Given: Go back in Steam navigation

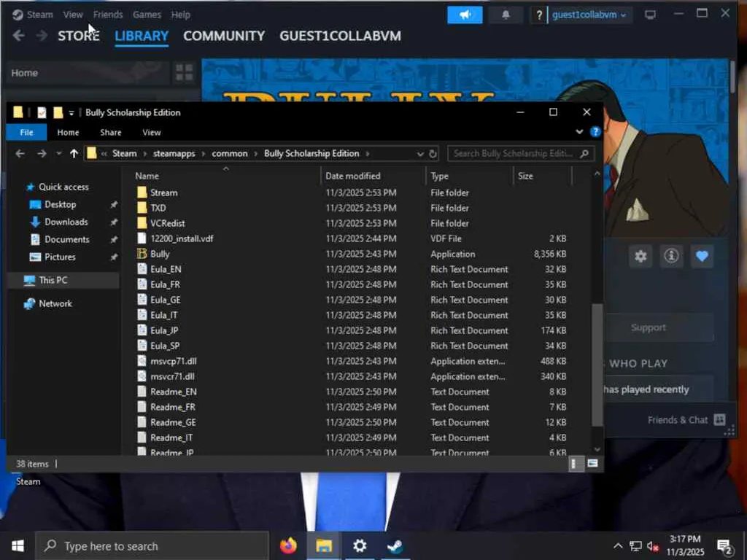Looking at the screenshot, I should (x=18, y=36).
